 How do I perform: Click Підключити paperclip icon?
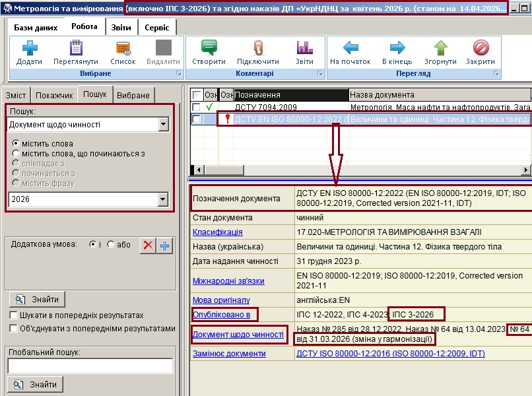pos(257,48)
